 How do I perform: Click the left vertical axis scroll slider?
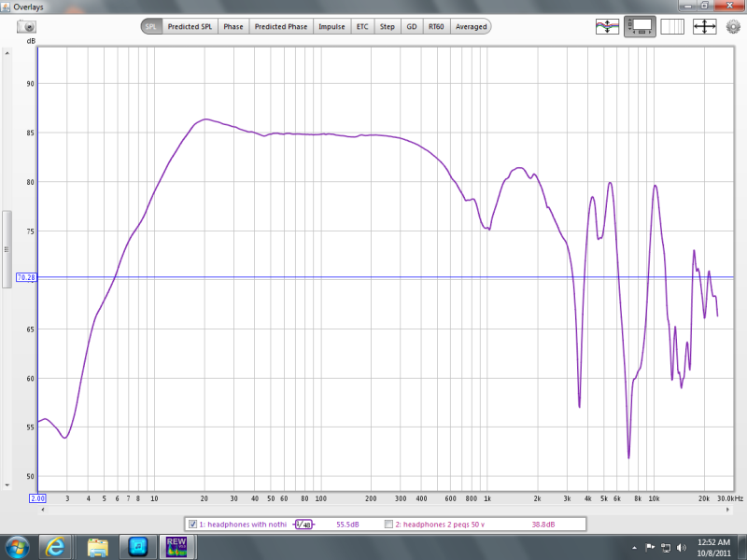[7, 249]
